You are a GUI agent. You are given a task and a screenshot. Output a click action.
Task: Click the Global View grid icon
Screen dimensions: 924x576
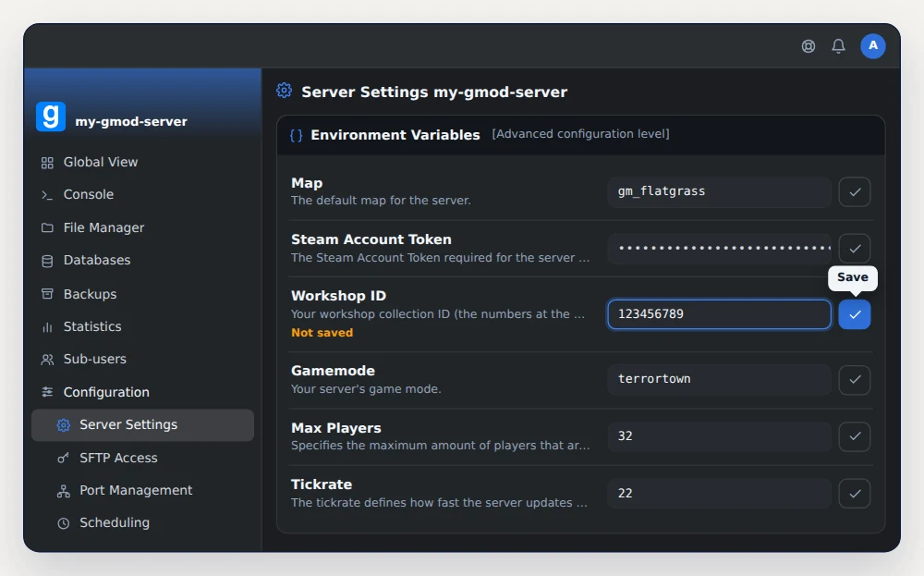[x=47, y=163]
